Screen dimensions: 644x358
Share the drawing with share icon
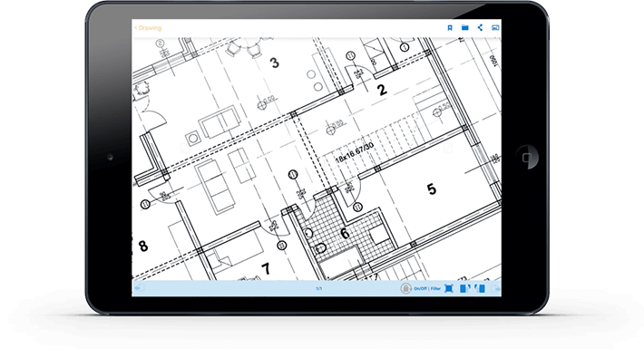click(480, 27)
